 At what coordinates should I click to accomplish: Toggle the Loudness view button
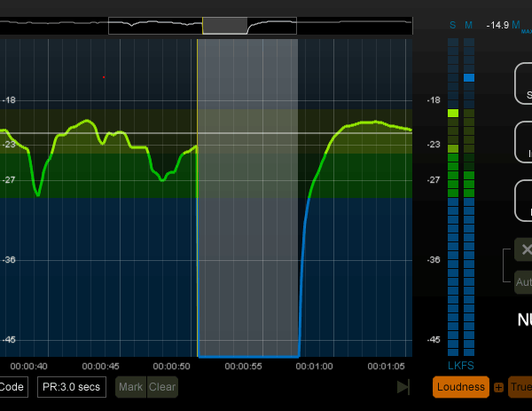[x=461, y=387]
